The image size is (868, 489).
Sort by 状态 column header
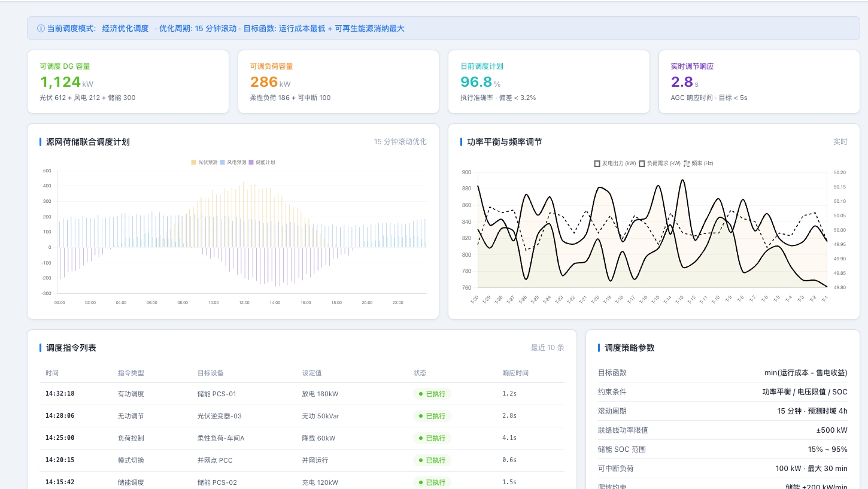[420, 373]
